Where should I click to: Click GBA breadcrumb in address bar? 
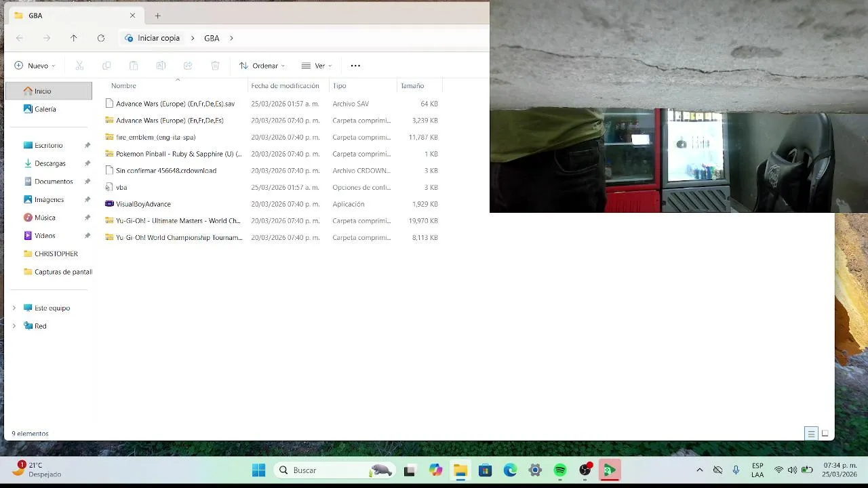click(x=212, y=38)
